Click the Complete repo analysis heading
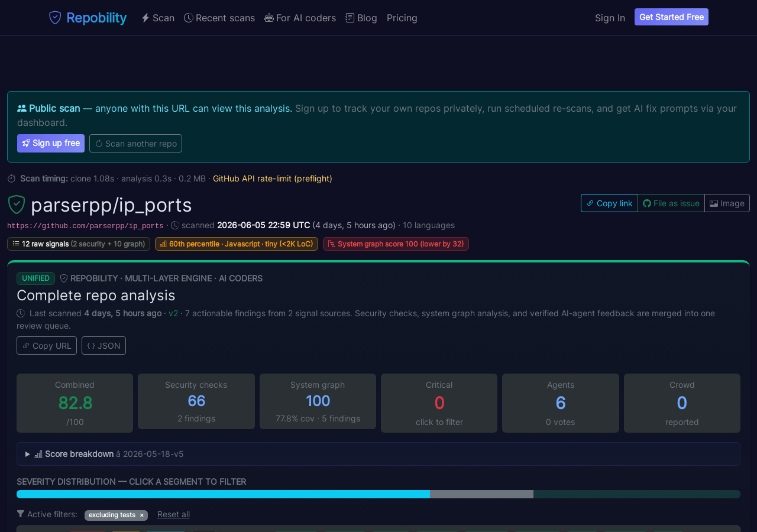 click(x=96, y=295)
